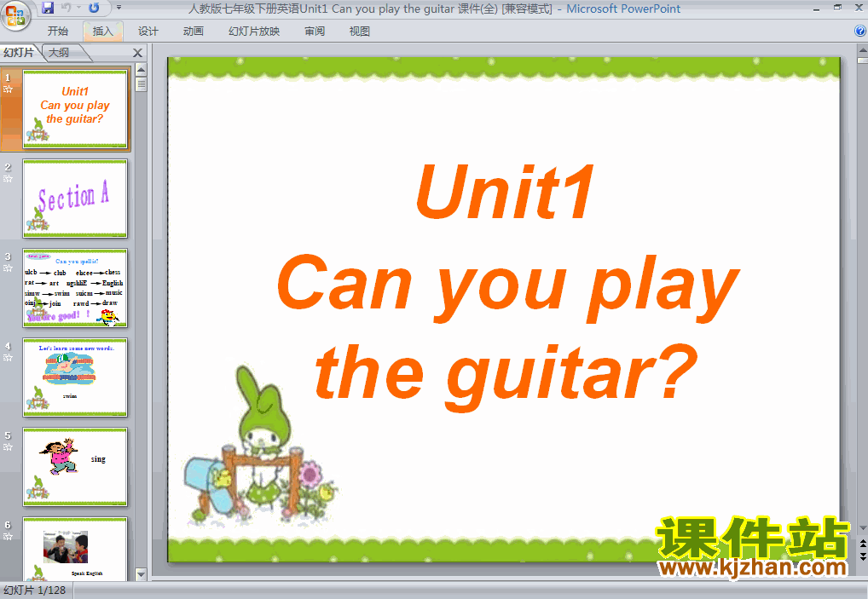868x599 pixels.
Task: Click slide counter 幻灯片 1/128 in status bar
Action: point(35,590)
